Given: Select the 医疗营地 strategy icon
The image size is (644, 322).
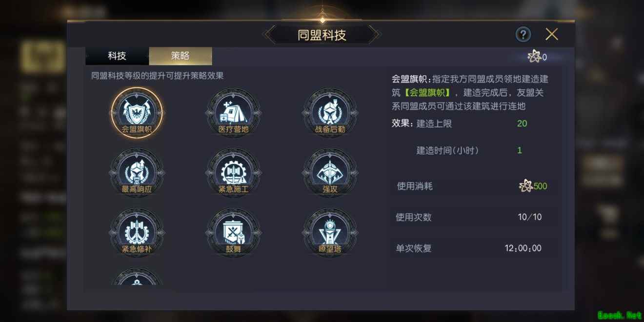Looking at the screenshot, I should pyautogui.click(x=233, y=113).
